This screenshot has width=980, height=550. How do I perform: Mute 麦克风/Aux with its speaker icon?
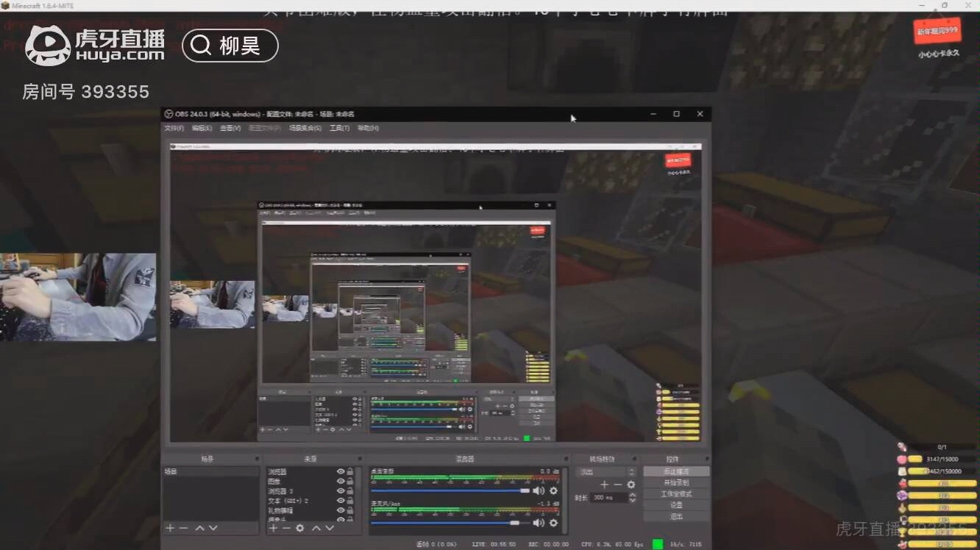click(x=538, y=523)
